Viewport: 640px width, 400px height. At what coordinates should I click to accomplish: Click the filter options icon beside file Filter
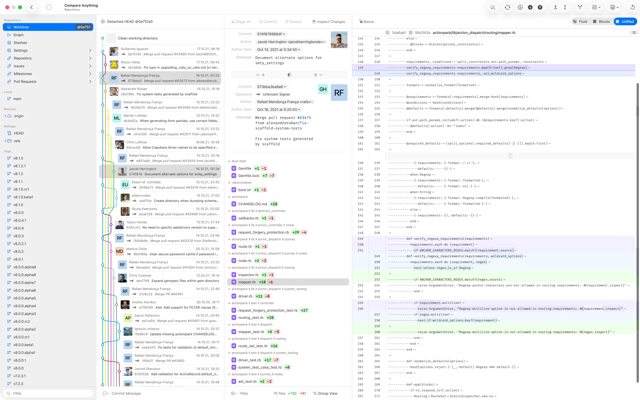pyautogui.click(x=233, y=393)
